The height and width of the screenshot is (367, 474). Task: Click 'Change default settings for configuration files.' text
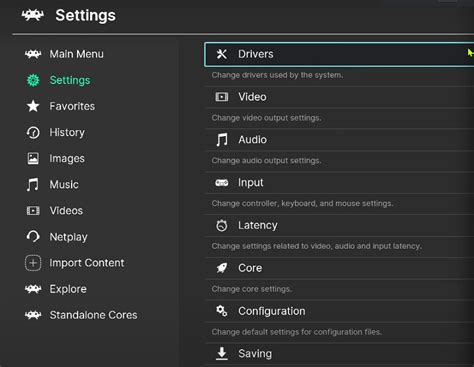pos(297,332)
